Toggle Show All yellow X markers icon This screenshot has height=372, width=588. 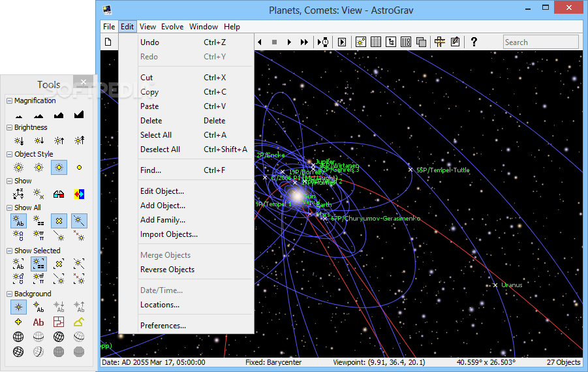coord(59,221)
